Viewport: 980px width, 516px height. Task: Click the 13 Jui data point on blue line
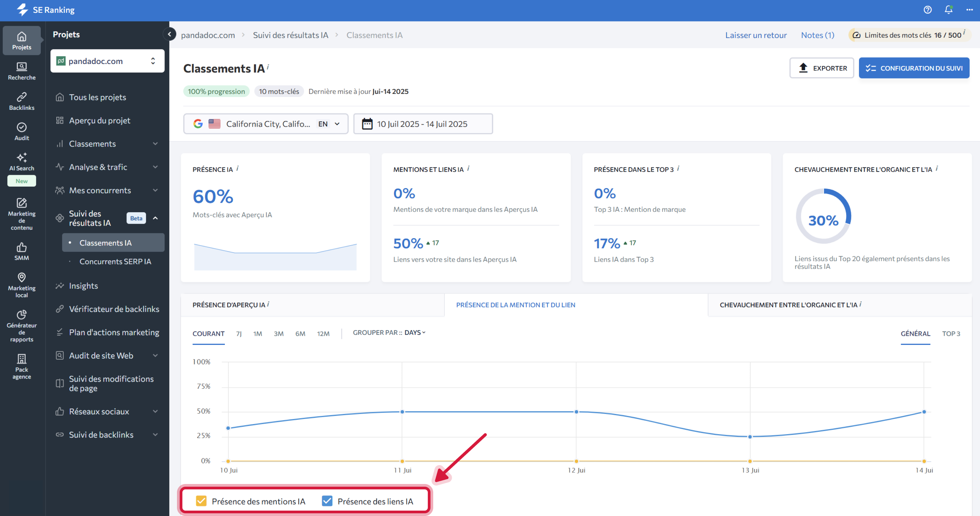coord(750,437)
